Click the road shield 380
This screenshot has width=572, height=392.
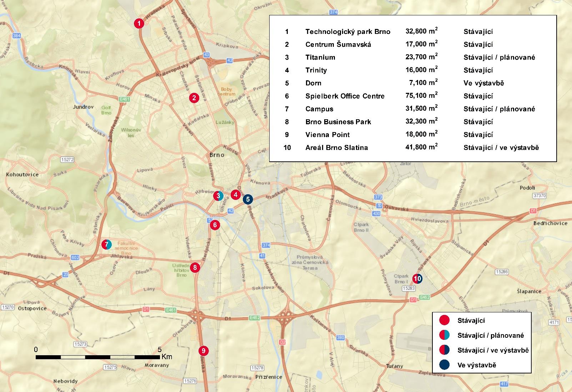[x=341, y=337]
